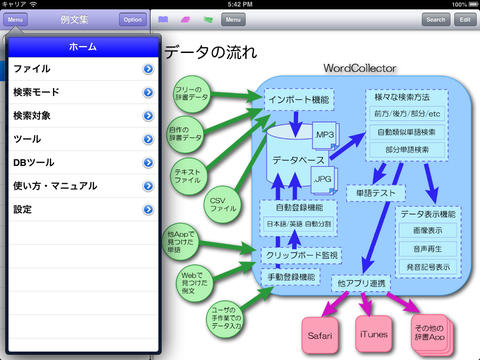Open the 使い方・マニュアル menu entry
Viewport: 480px width, 360px height.
tap(83, 186)
